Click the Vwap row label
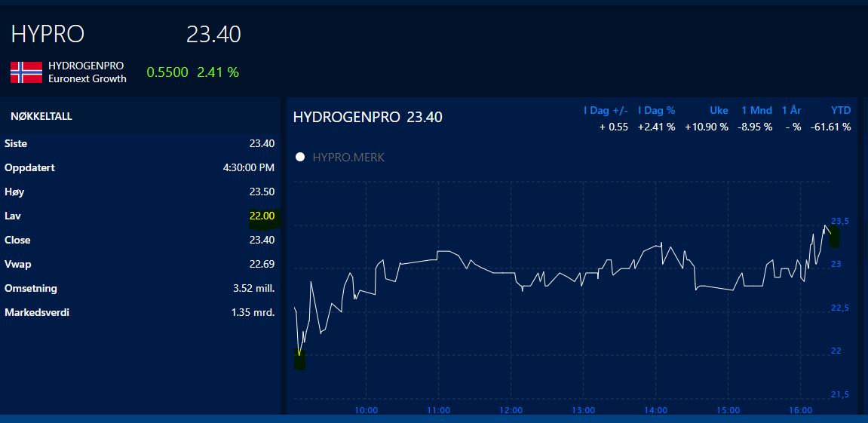 (17, 264)
